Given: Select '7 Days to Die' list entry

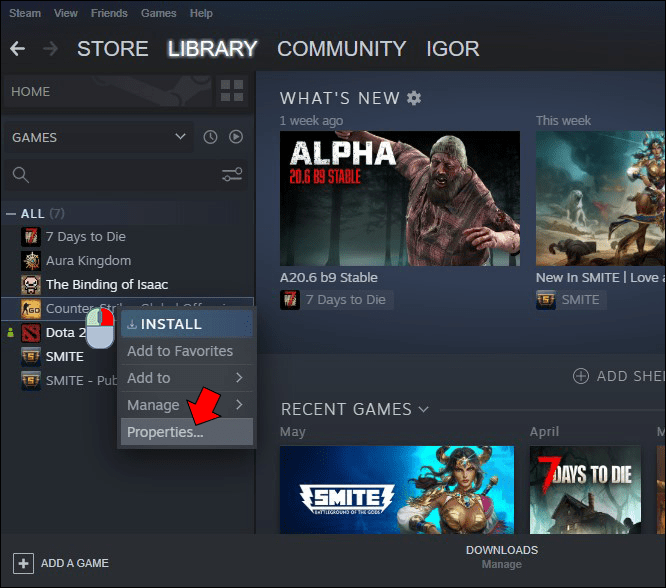Looking at the screenshot, I should (x=86, y=237).
